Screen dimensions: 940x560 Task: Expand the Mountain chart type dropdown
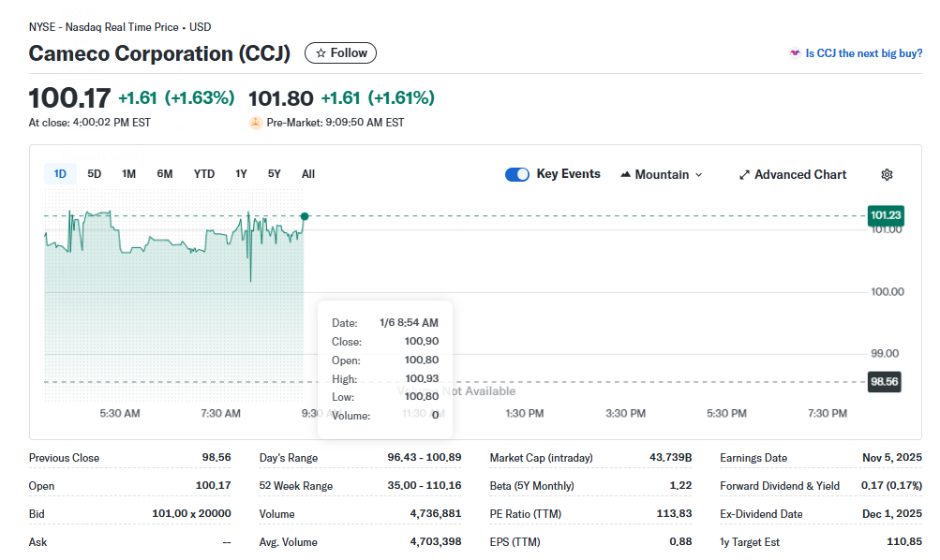[x=698, y=175]
